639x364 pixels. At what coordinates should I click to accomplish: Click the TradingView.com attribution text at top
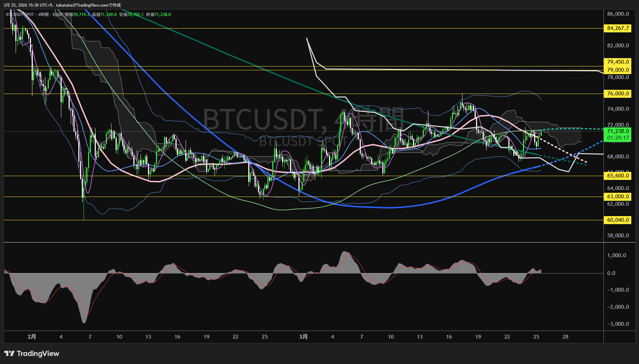tap(93, 5)
